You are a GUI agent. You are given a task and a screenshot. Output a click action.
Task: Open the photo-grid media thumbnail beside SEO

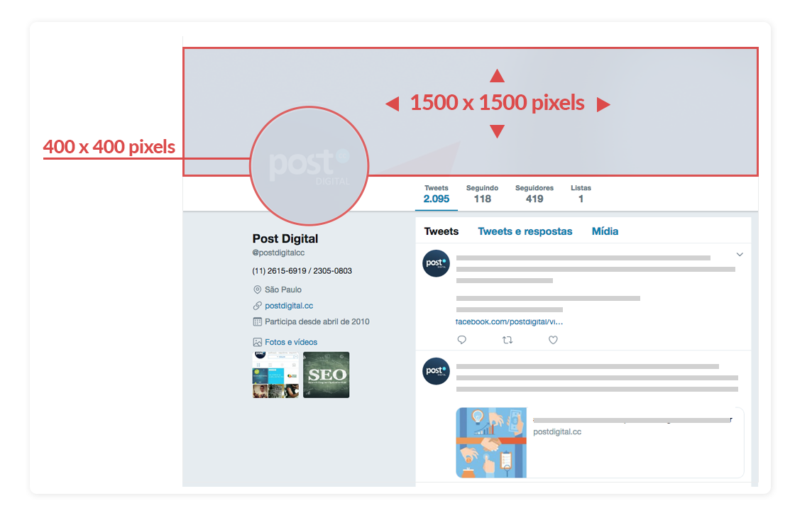[275, 375]
